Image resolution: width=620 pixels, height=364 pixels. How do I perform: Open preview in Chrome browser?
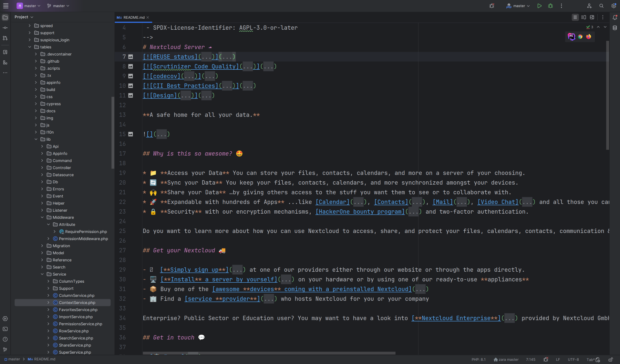pyautogui.click(x=580, y=36)
